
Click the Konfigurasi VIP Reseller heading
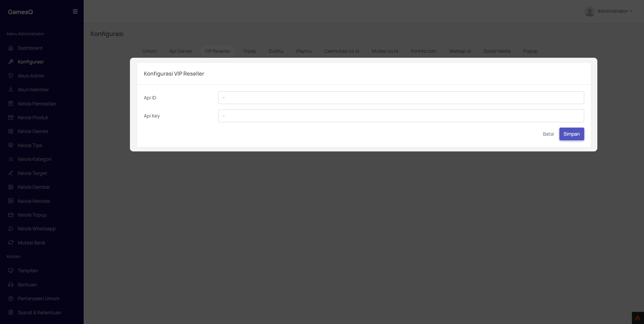(x=174, y=74)
